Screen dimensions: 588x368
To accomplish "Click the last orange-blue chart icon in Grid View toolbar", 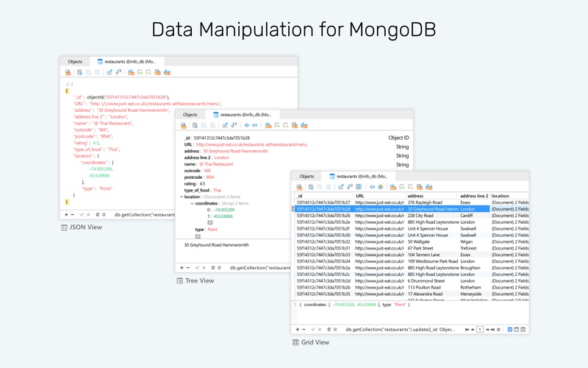I will point(429,187).
